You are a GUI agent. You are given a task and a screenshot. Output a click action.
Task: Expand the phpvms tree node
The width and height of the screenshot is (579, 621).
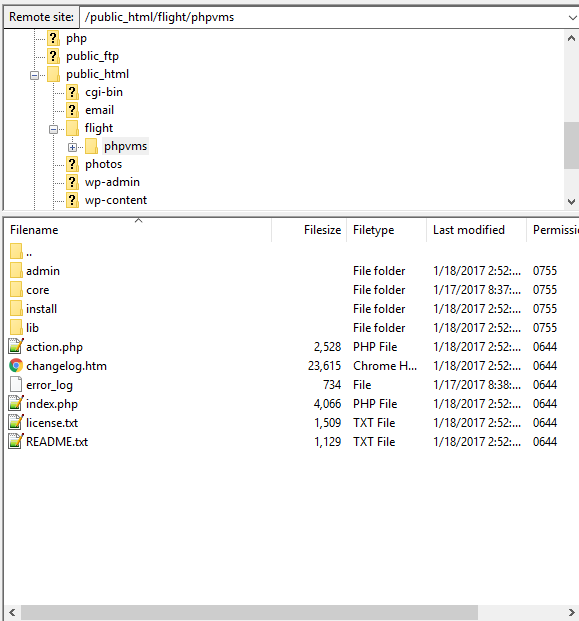[72, 147]
